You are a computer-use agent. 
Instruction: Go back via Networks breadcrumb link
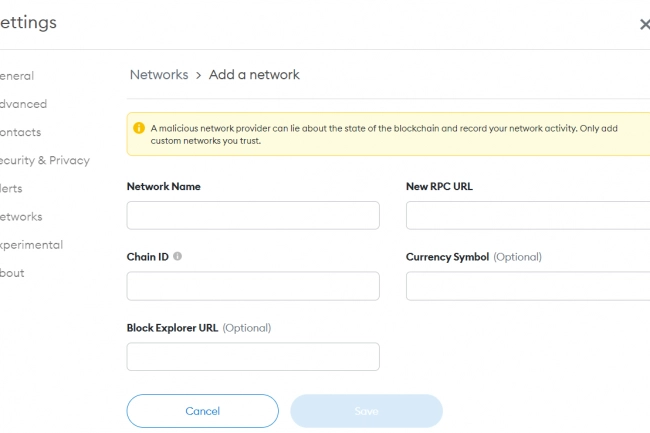click(159, 75)
